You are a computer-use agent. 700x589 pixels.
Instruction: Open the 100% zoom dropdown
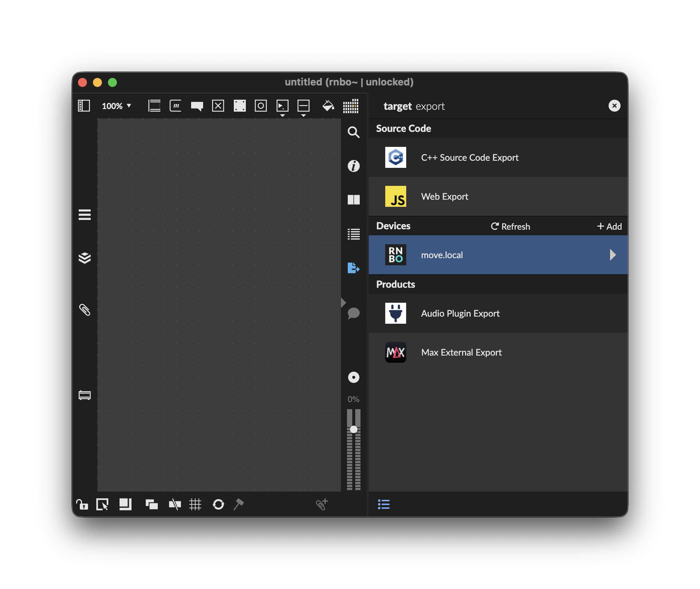pos(117,106)
